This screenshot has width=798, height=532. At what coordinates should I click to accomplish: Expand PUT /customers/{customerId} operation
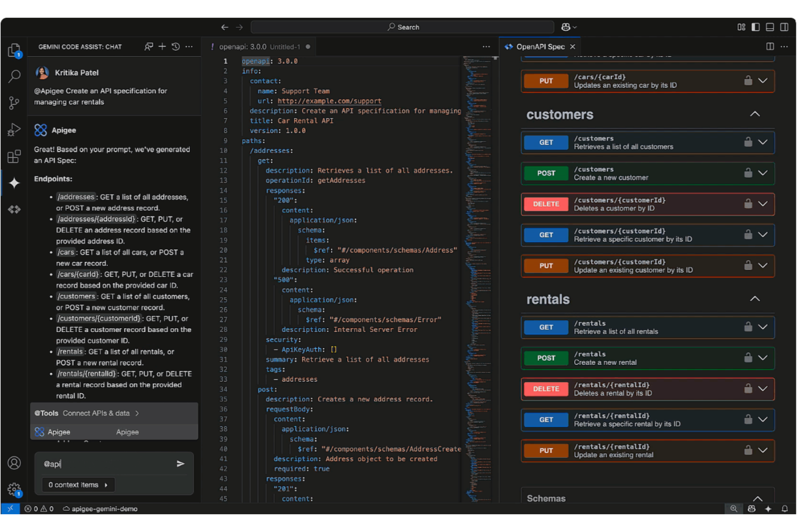coord(763,265)
